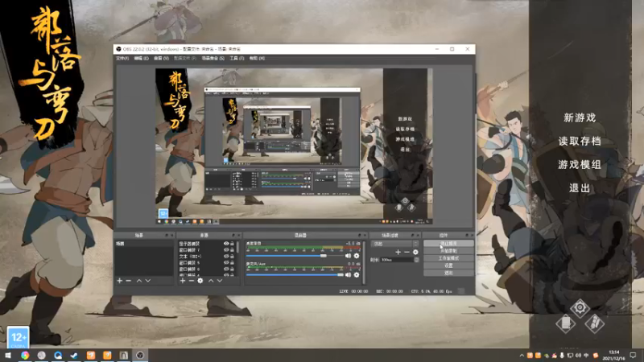The image size is (644, 362).
Task: Mute the Mic/Aux channel using its speaker icon
Action: pyautogui.click(x=349, y=274)
